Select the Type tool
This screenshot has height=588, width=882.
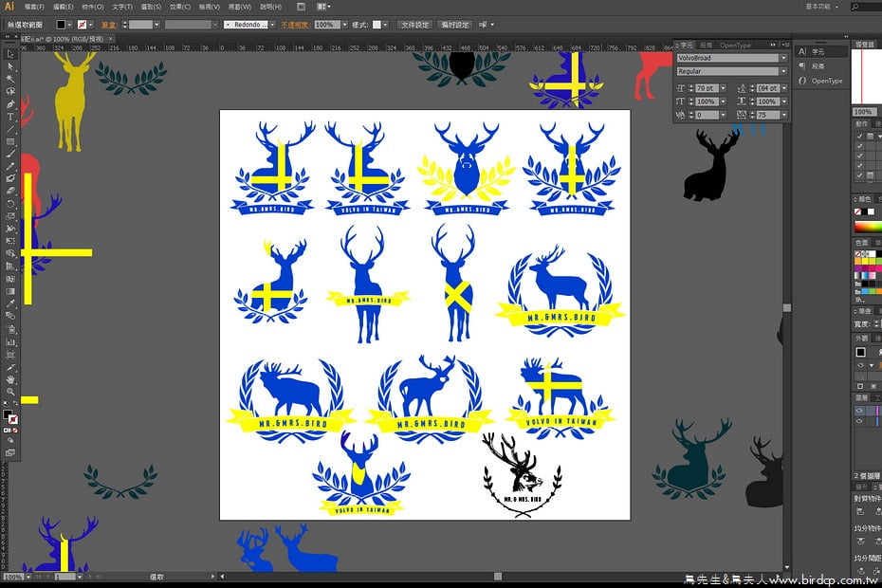click(x=10, y=117)
